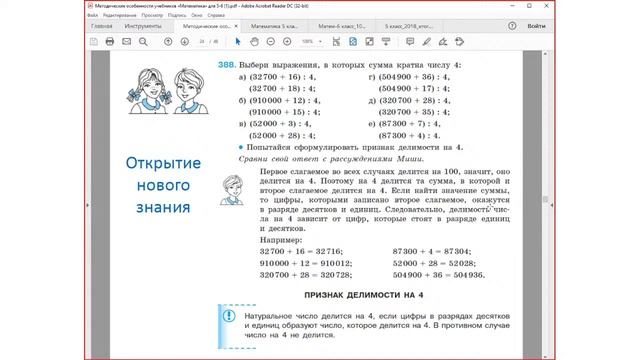
Task: Go to next page arrow
Action: click(x=184, y=42)
